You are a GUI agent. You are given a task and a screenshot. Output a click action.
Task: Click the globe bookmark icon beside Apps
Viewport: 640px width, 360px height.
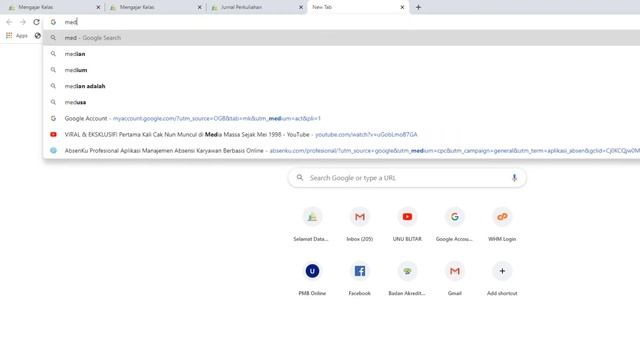(x=38, y=36)
